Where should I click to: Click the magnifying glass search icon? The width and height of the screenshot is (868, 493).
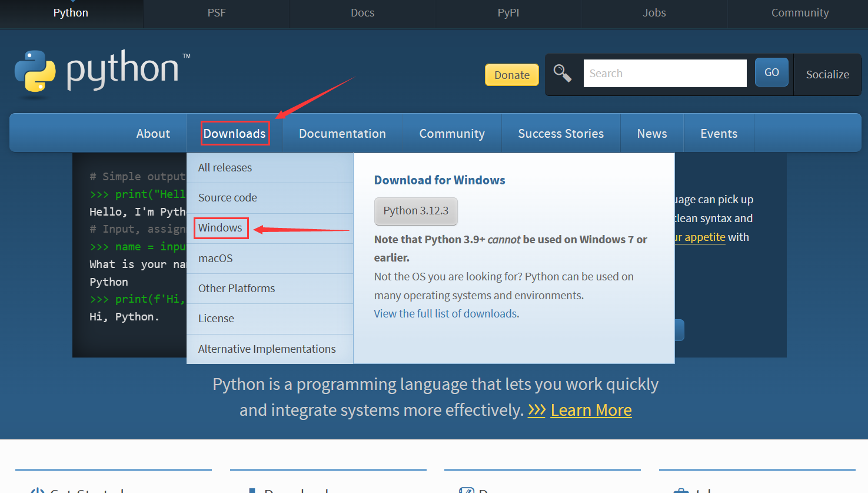[x=563, y=74]
